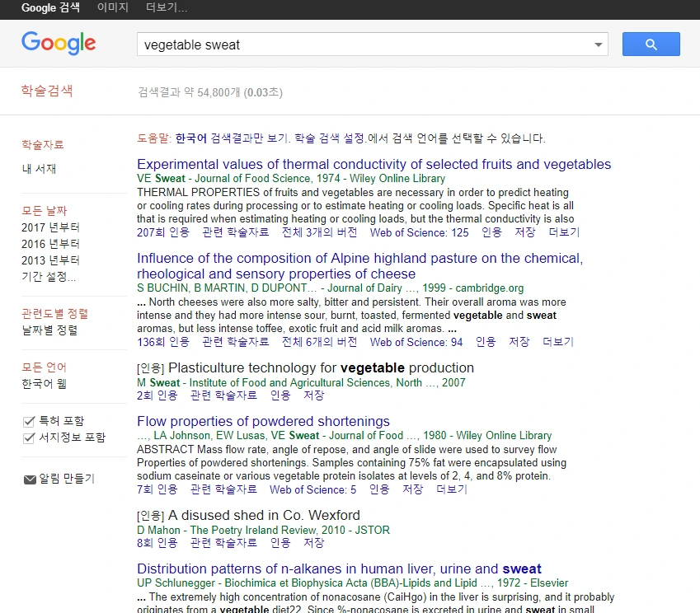The width and height of the screenshot is (700, 613).
Task: Click the 학술검색 heading link
Action: 47,91
